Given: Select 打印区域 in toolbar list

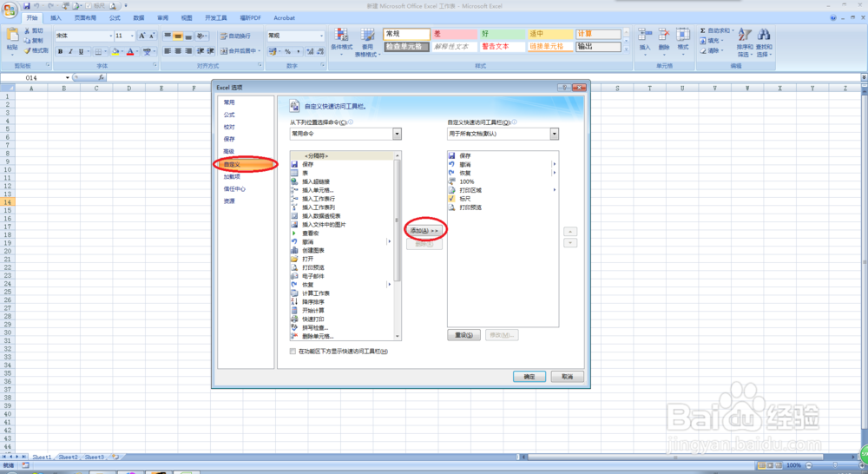Looking at the screenshot, I should 470,190.
